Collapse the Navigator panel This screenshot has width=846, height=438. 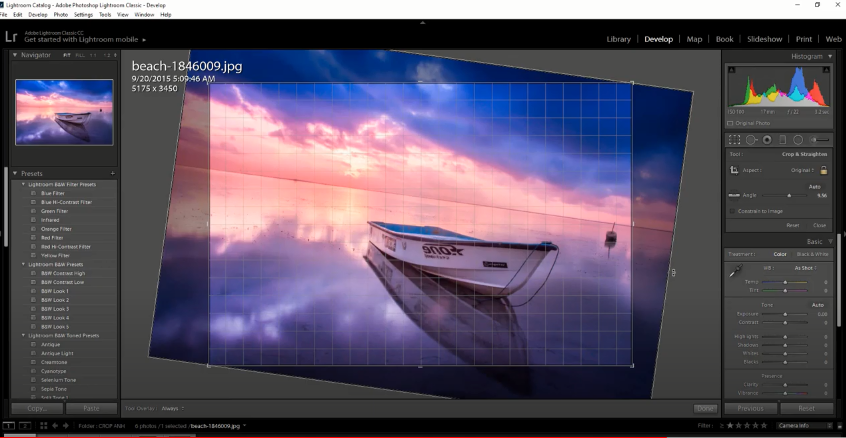point(15,55)
